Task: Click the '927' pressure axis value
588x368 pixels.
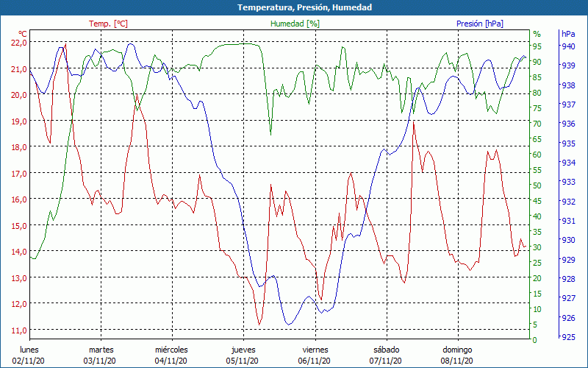Action: point(568,299)
